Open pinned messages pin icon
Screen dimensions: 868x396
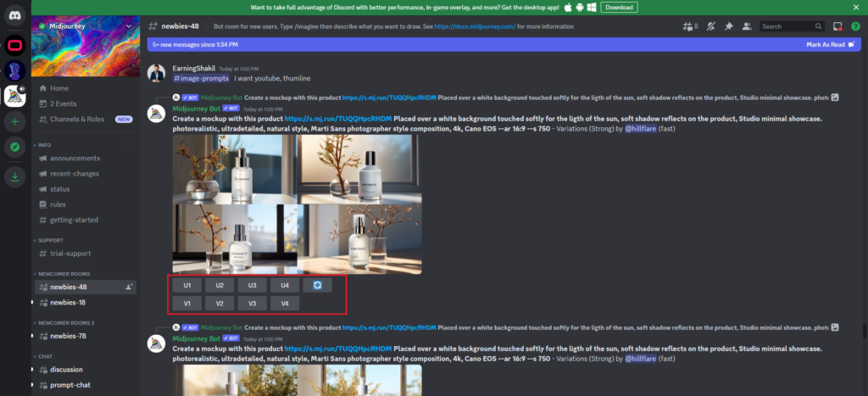tap(729, 26)
